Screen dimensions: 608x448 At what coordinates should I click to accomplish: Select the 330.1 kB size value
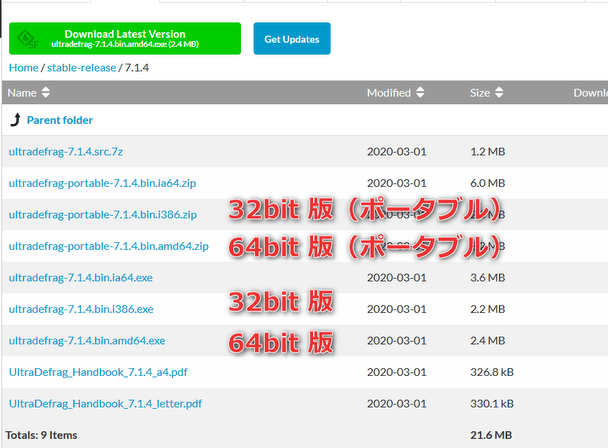tap(492, 404)
